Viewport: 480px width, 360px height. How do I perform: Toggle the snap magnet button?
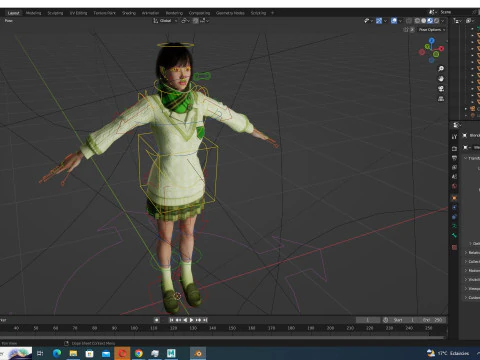tap(196, 21)
